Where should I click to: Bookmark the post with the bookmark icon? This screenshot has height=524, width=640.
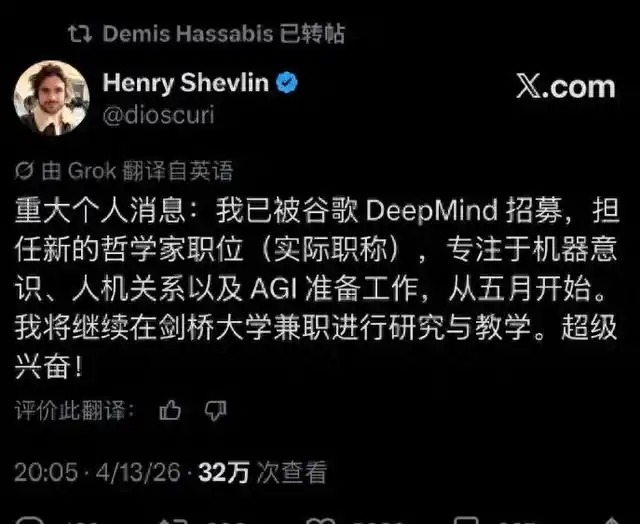[466, 520]
